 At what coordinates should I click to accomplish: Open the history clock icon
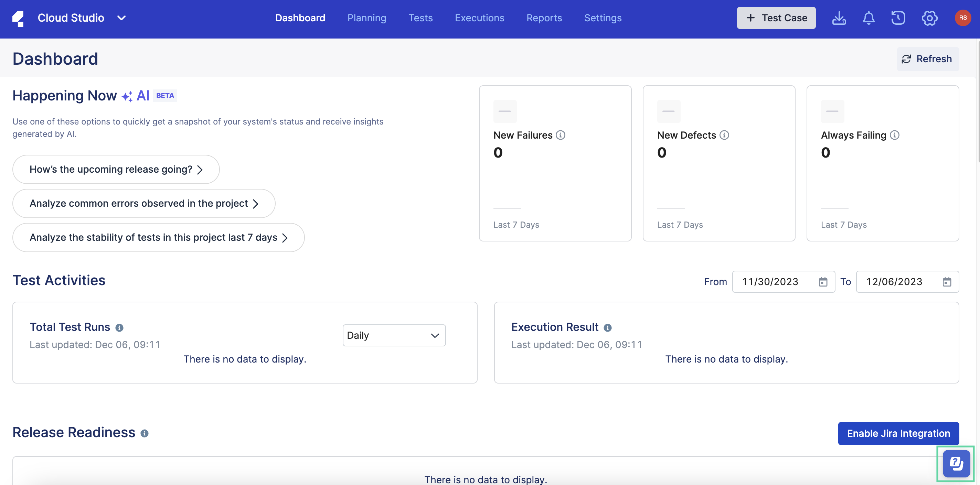coord(898,18)
